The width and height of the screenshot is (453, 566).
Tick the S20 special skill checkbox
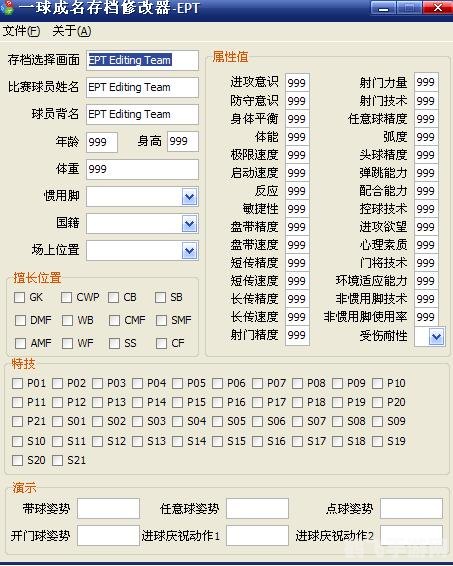pyautogui.click(x=17, y=460)
